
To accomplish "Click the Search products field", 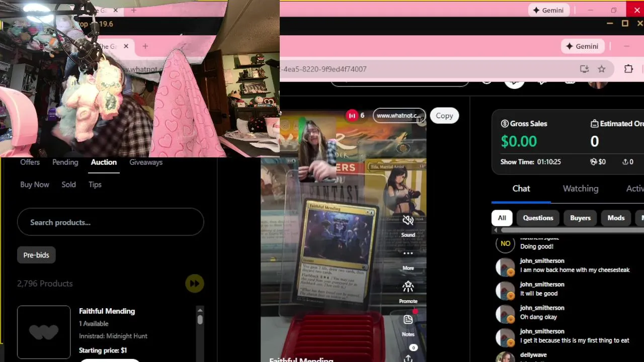I will (110, 222).
